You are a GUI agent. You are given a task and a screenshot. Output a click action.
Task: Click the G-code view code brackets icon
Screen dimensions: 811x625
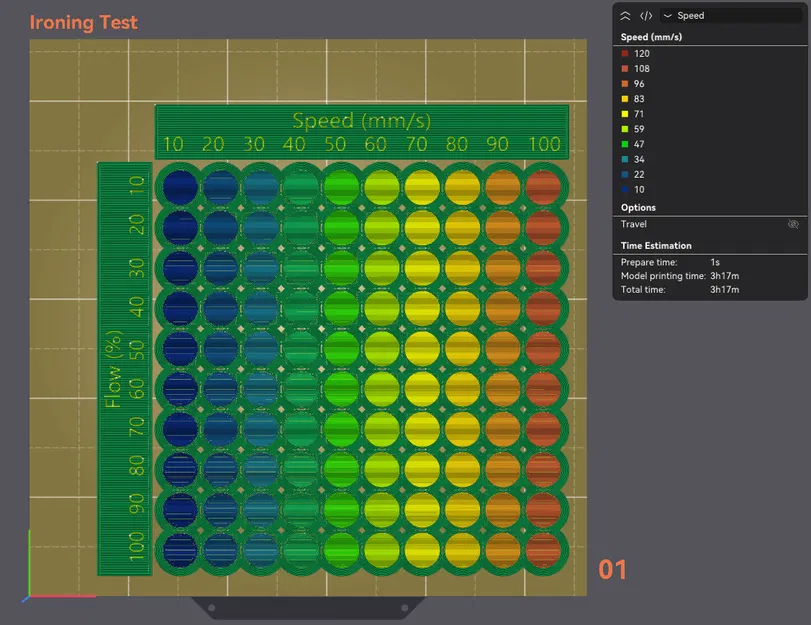(x=646, y=16)
